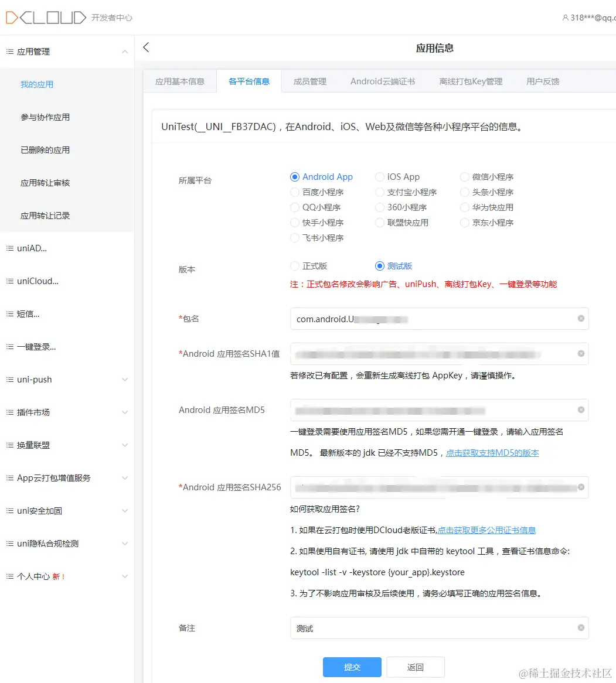Clear the 备注 remark field with its clear icon

click(581, 628)
